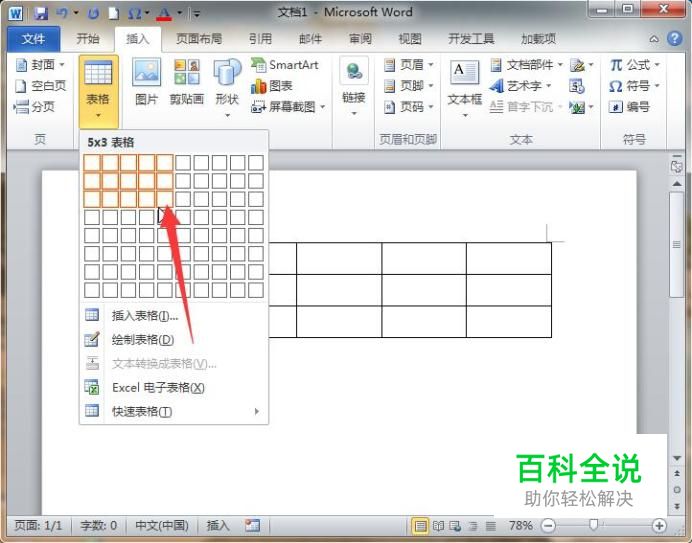The height and width of the screenshot is (543, 692).
Task: Switch to Review (审阅) tab
Action: tap(360, 39)
